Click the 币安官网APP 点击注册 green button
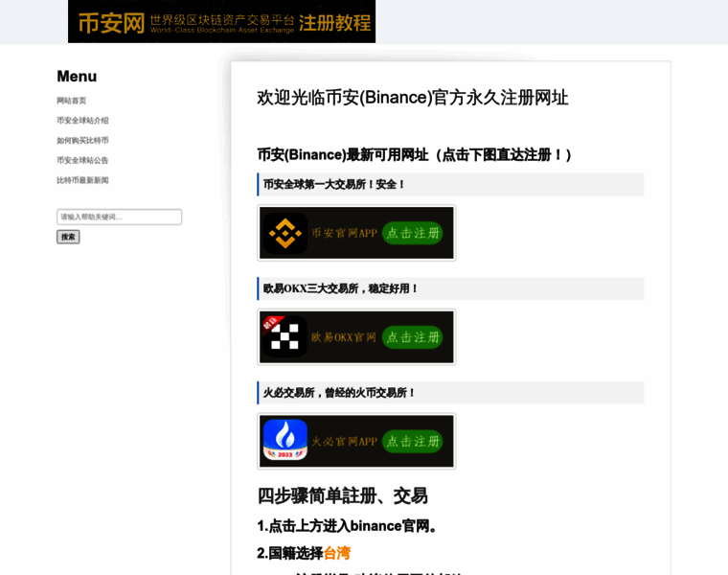 pyautogui.click(x=412, y=233)
